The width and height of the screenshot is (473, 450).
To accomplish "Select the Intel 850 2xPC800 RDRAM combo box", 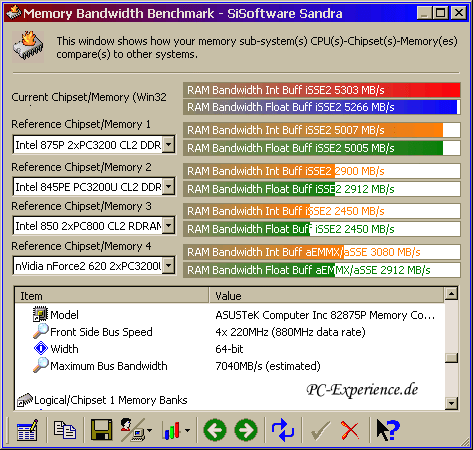I will pyautogui.click(x=94, y=225).
